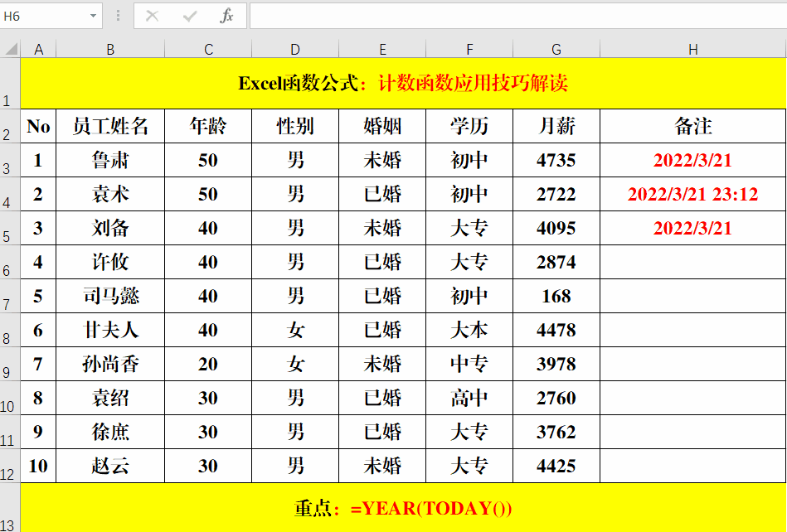Select row 13 header

click(10, 507)
